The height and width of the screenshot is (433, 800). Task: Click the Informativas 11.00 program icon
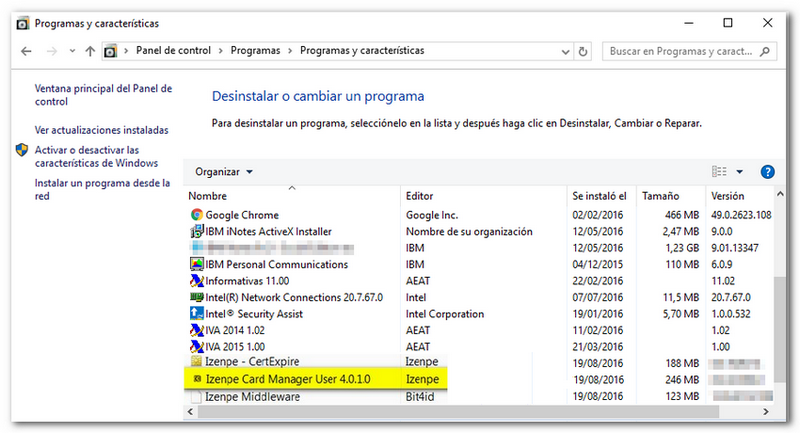[196, 281]
